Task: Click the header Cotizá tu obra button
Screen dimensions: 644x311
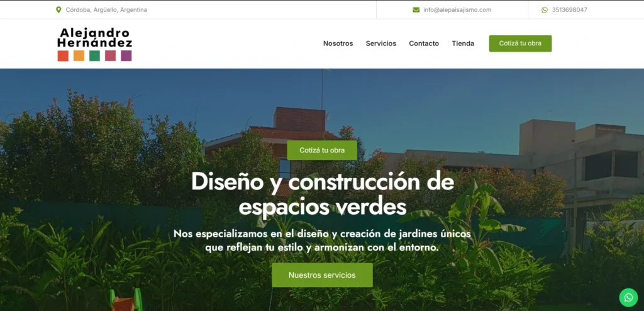Action: click(520, 43)
